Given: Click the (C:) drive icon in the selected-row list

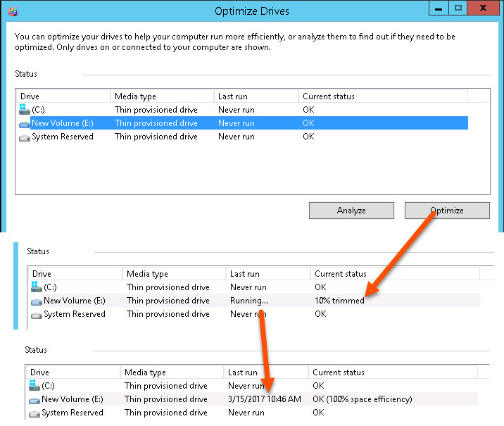Looking at the screenshot, I should 25,109.
